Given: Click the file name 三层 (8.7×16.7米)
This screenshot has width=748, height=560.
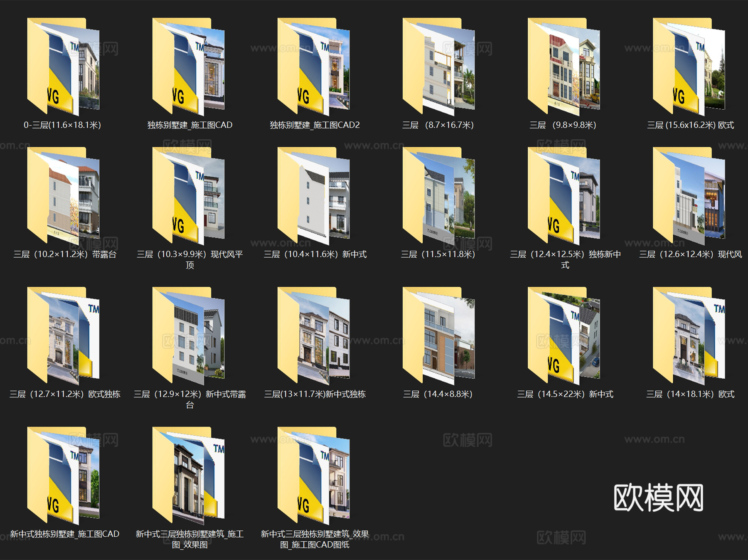Looking at the screenshot, I should [438, 125].
